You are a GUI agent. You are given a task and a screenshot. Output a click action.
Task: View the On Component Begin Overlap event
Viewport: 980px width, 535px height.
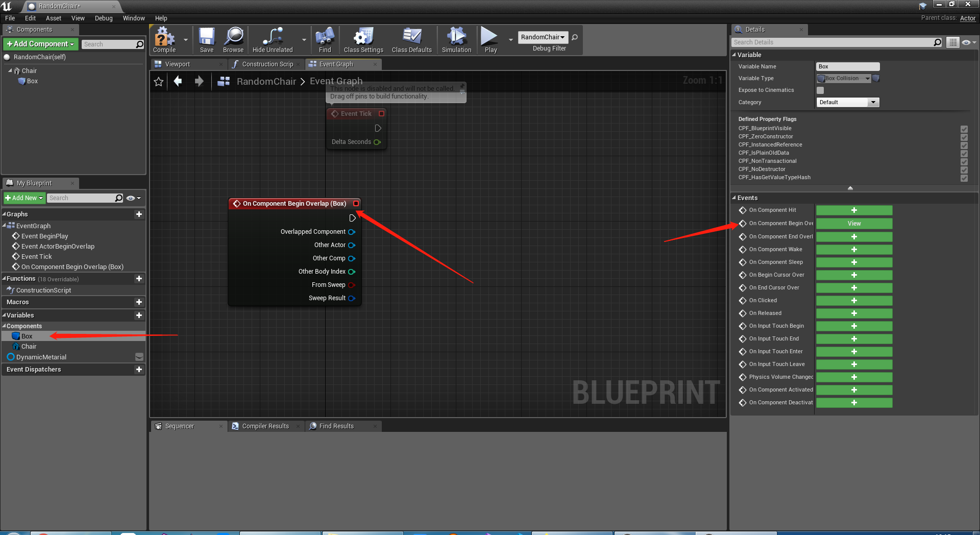click(854, 223)
